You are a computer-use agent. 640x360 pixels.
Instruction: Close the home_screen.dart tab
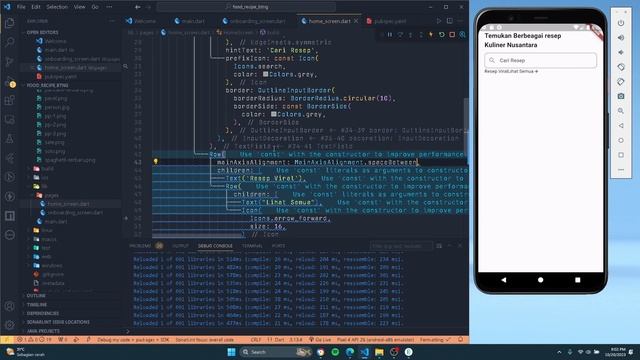coord(356,21)
